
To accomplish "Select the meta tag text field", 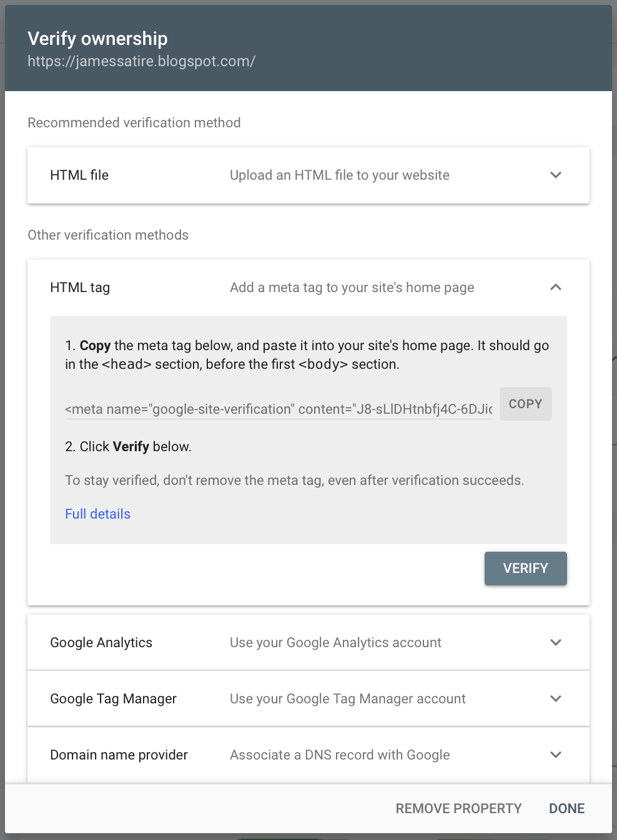I will (278, 409).
